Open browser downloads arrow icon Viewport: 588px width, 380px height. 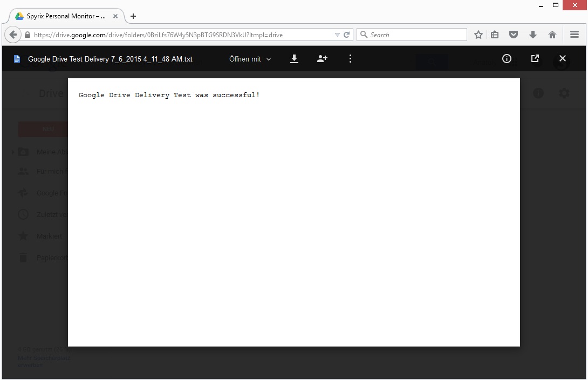click(532, 35)
